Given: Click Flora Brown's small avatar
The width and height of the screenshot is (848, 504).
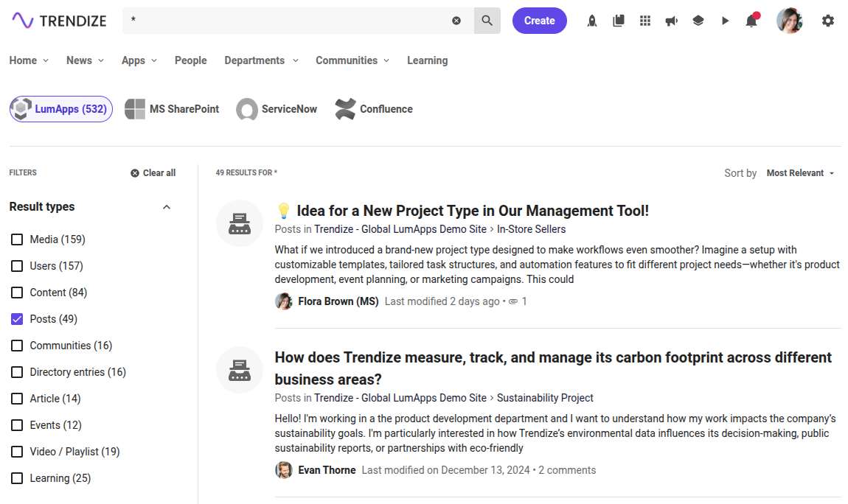Looking at the screenshot, I should pos(283,301).
